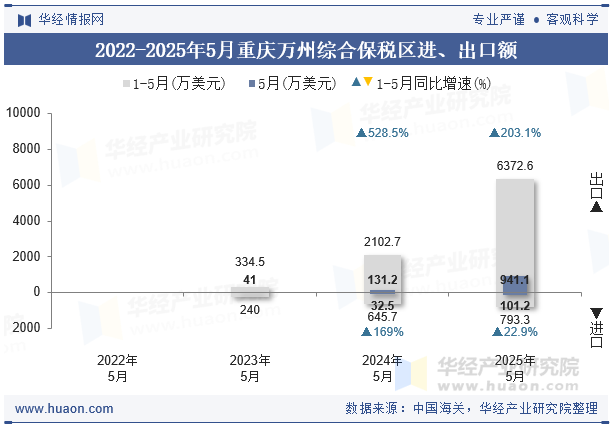Click the 2102.7 export value label
Screen dimensions: 615x427
pos(382,242)
